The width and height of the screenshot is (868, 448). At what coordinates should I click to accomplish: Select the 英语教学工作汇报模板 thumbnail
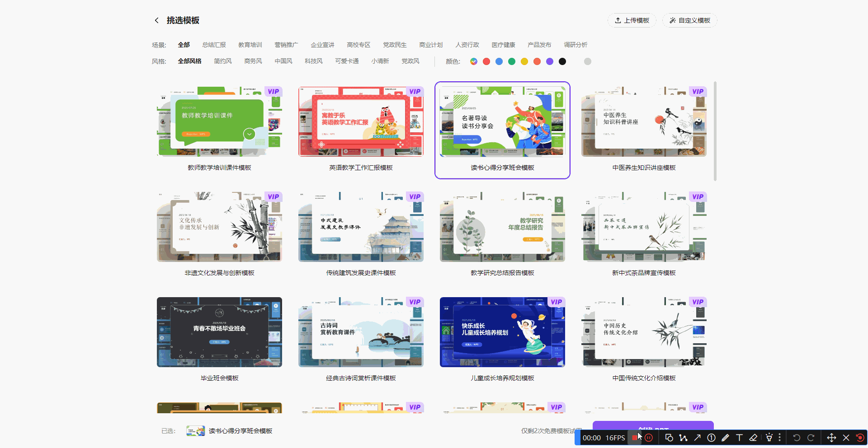tap(361, 121)
